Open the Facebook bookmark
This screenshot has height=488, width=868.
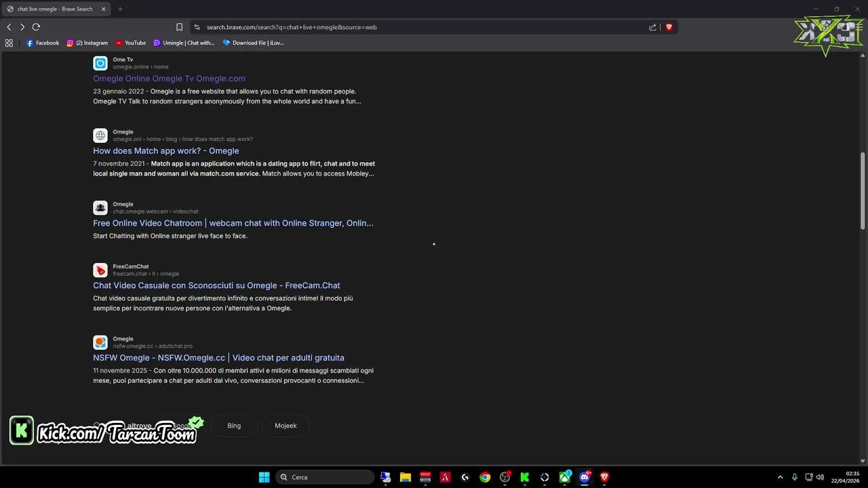43,43
